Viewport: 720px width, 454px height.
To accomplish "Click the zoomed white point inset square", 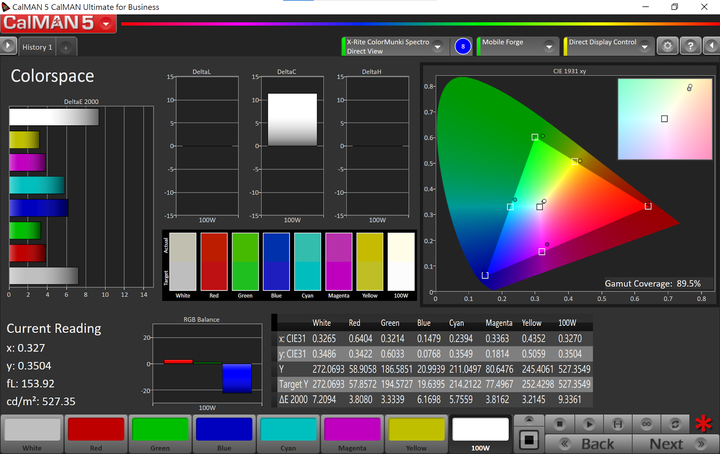I will click(x=664, y=119).
